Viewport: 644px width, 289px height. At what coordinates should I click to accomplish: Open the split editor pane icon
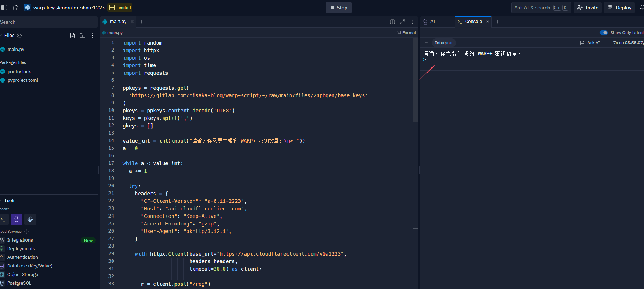click(392, 22)
